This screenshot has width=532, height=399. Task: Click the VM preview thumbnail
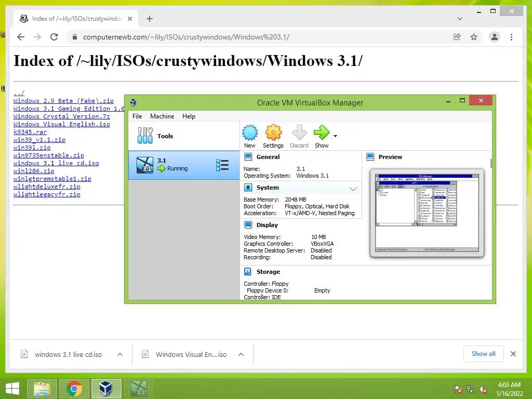click(427, 212)
